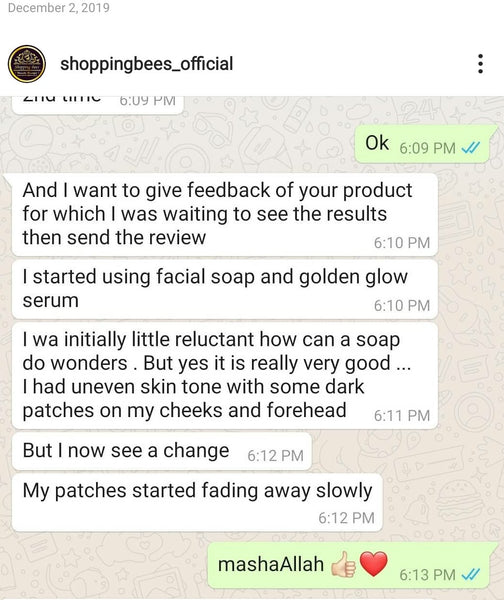Tap the 6:09 PM time on Ok bubble

[427, 148]
